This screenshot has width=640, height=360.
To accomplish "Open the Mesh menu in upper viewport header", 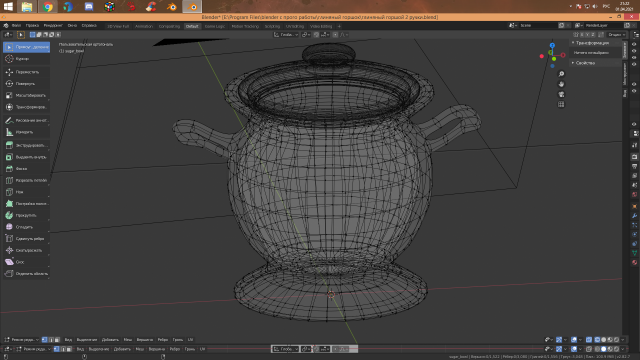I will 128,340.
